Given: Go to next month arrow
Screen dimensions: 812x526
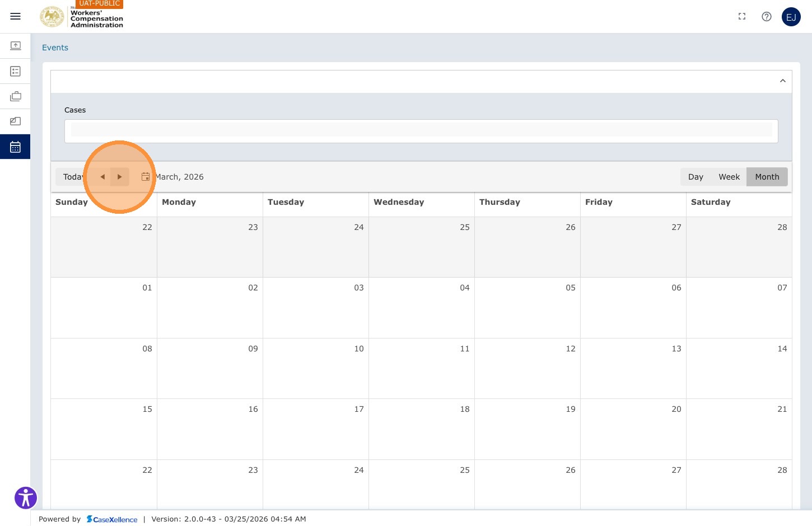Looking at the screenshot, I should pos(119,177).
